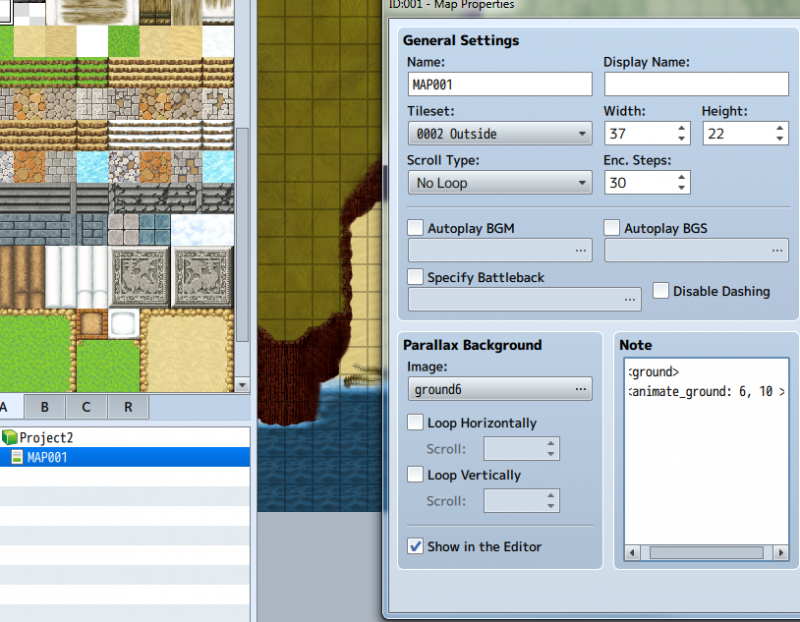Image resolution: width=800 pixels, height=622 pixels.
Task: Decrease the Enc. Steps value
Action: [682, 188]
